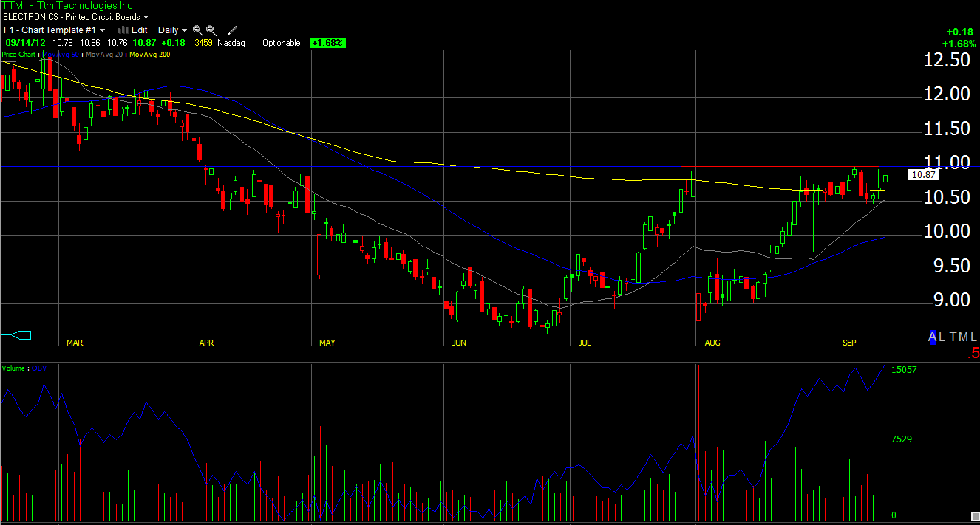Click the 'L' scale letter
980x525 pixels.
[942, 337]
